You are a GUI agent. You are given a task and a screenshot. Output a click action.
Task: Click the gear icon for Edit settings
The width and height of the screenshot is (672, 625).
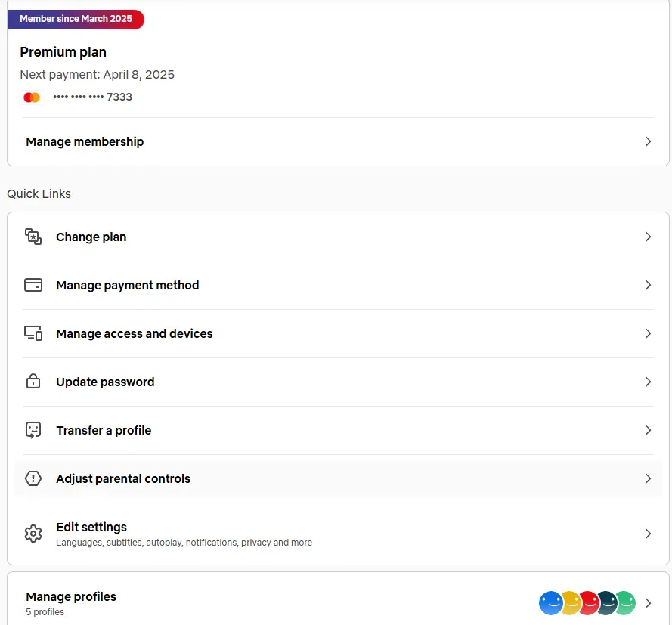coord(33,534)
